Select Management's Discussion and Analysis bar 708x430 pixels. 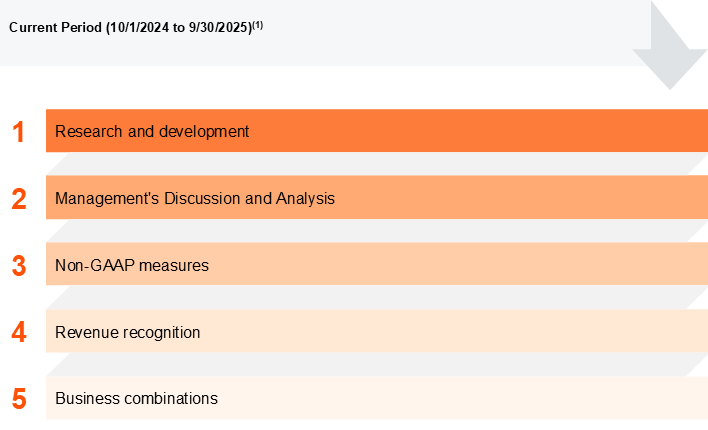coord(376,198)
